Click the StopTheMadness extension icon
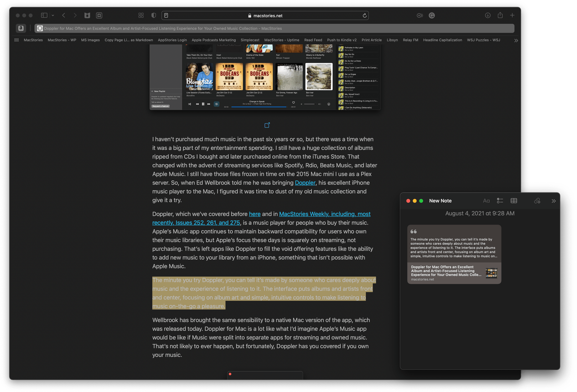 420,15
